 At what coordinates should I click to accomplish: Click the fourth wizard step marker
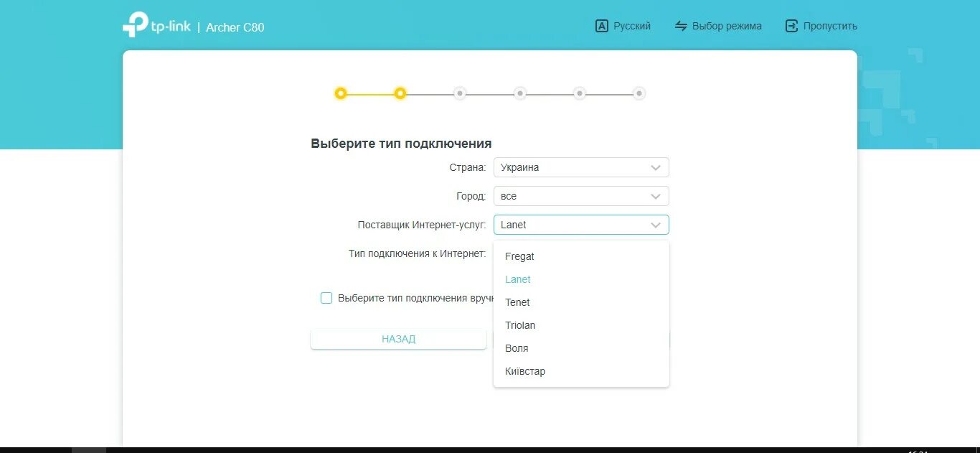pyautogui.click(x=520, y=93)
